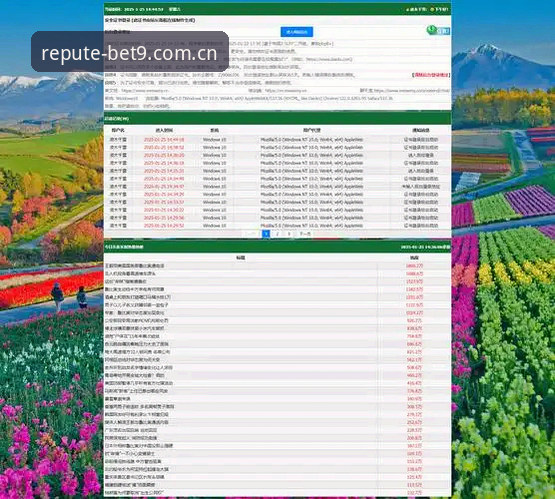
Task: Click the repute-bet9.com.cn watermark overlay
Action: coord(130,52)
